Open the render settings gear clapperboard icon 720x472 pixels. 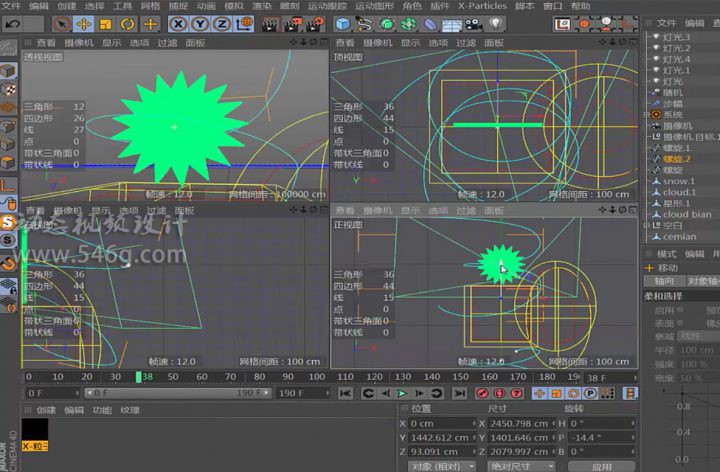coord(315,24)
